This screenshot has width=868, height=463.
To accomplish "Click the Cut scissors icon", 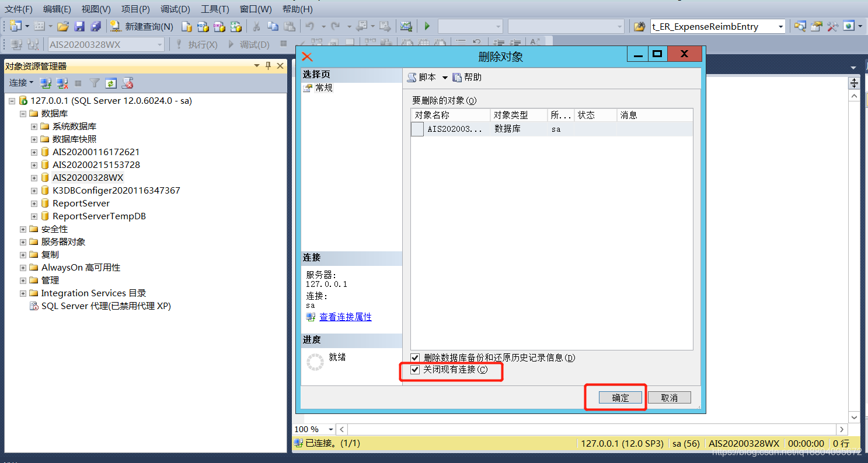I will pos(256,26).
